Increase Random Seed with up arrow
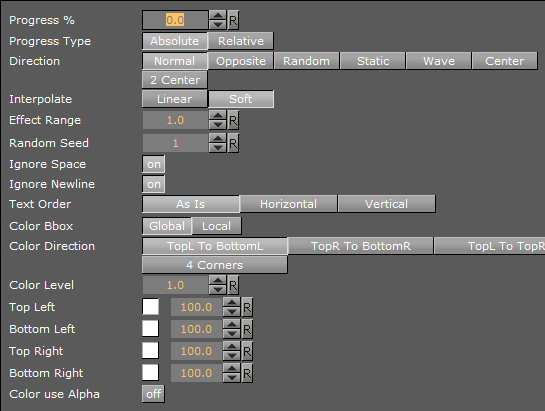The height and width of the screenshot is (411, 545). 218,139
